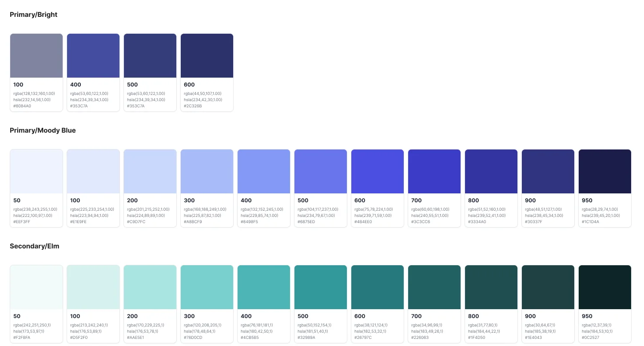The height and width of the screenshot is (346, 644).
Task: Select the Primary/Bright 100 color swatch
Action: [36, 55]
